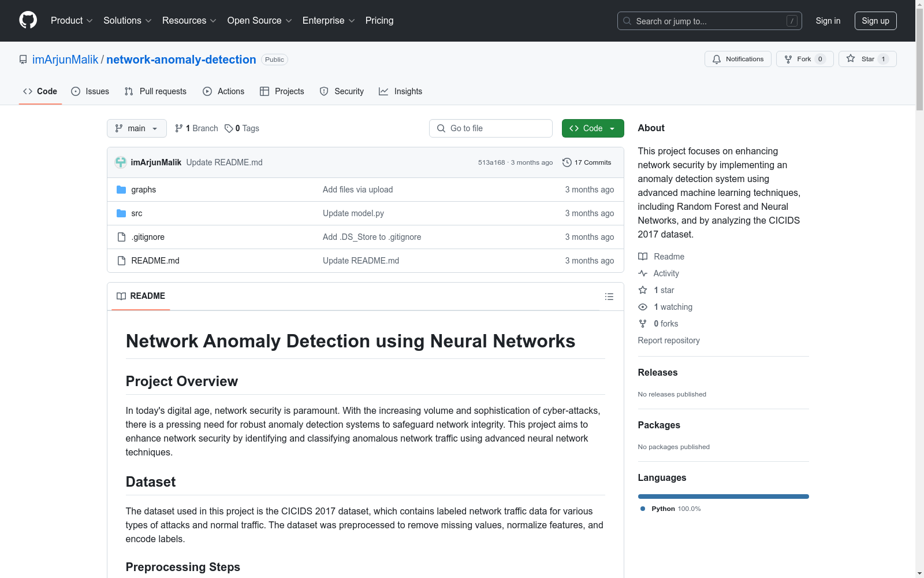Click the Notifications bell button
924x578 pixels.
737,59
